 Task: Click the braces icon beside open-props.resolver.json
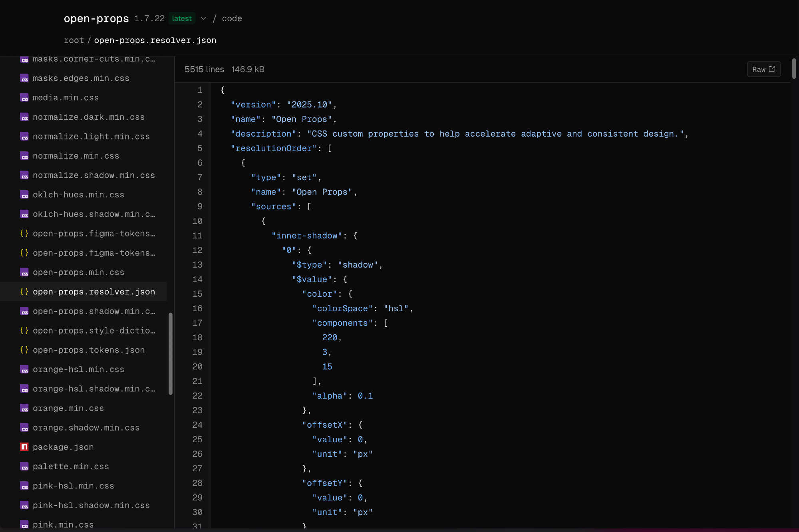(24, 292)
